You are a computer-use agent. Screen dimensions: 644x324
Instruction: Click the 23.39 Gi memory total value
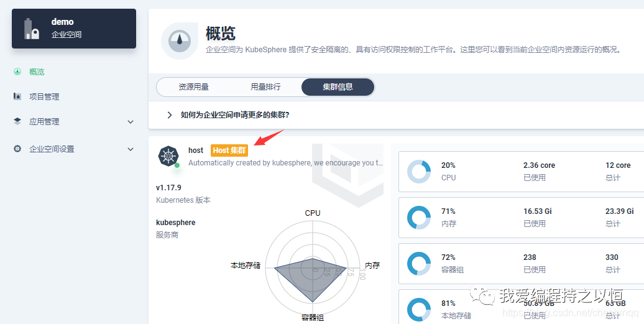point(620,211)
